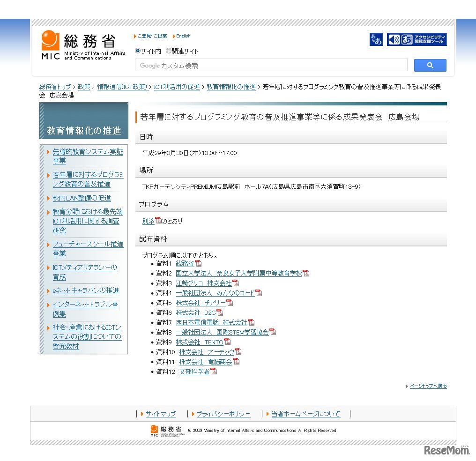Viewport: 476px width, 461px height.
Task: Click PDF icon beside 株式会社 電脳商会
Action: (236, 362)
